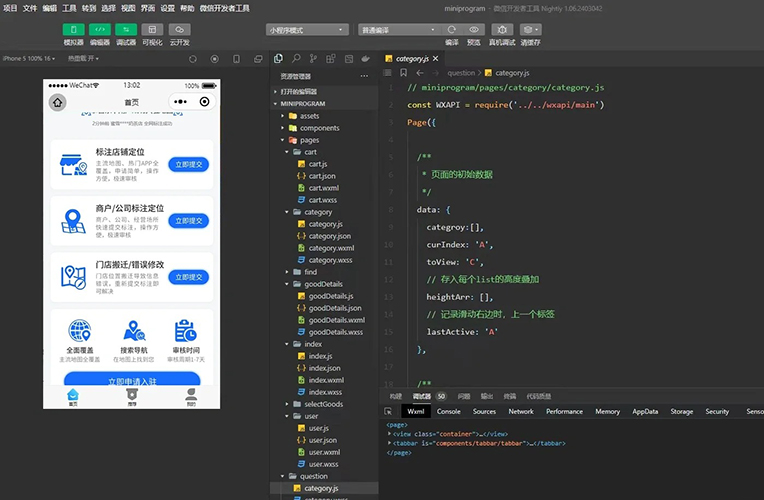
Task: Click 立即提交 for 商户/公司标注定位
Action: [189, 221]
